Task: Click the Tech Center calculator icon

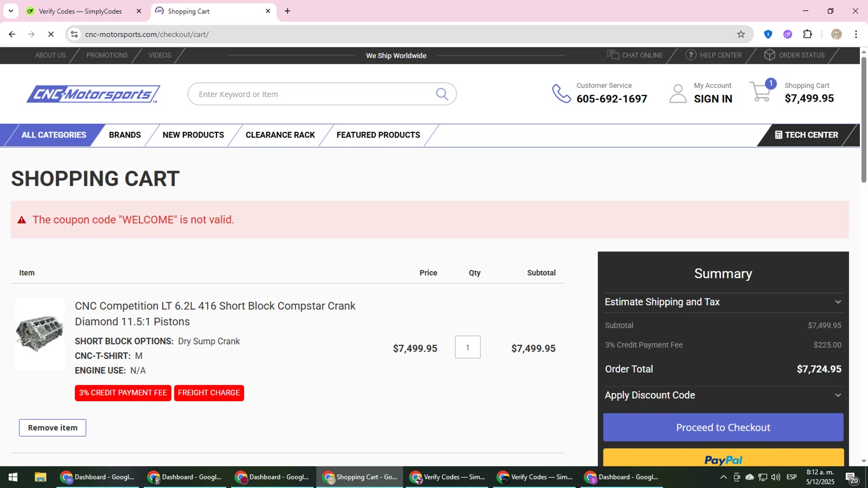Action: [x=779, y=135]
